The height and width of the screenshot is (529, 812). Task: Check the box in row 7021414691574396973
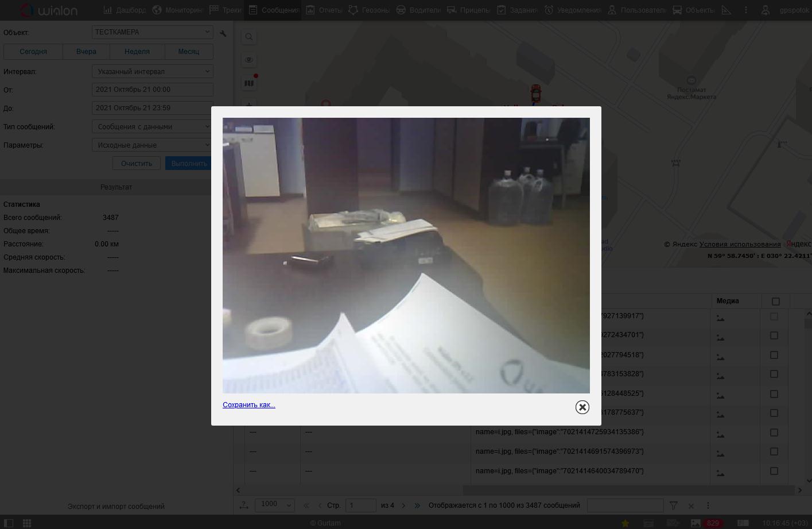774,451
